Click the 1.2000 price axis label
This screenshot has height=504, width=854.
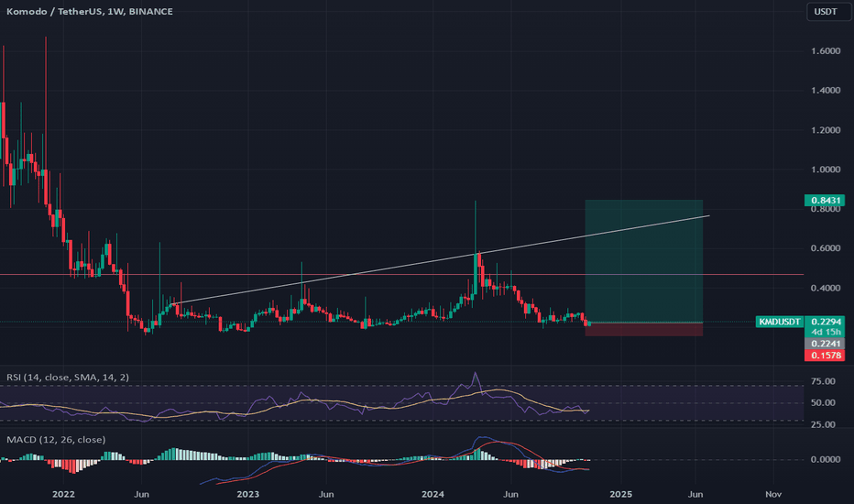pyautogui.click(x=826, y=130)
